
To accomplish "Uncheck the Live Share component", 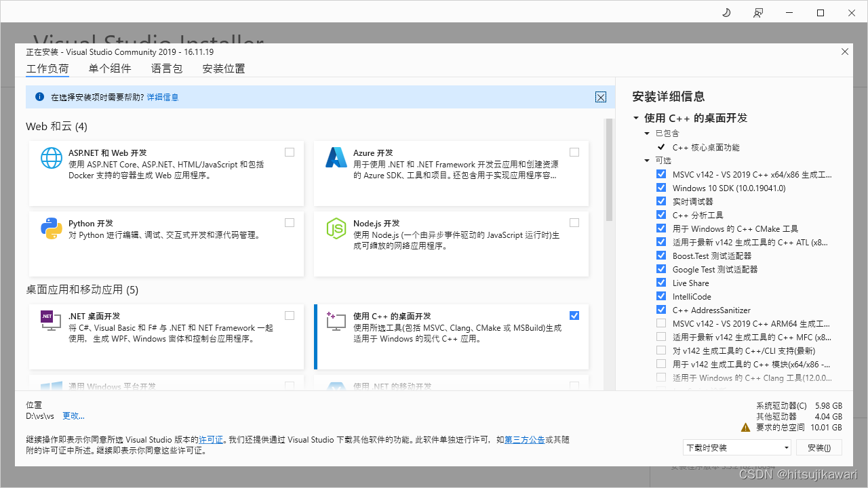I will tap(661, 283).
